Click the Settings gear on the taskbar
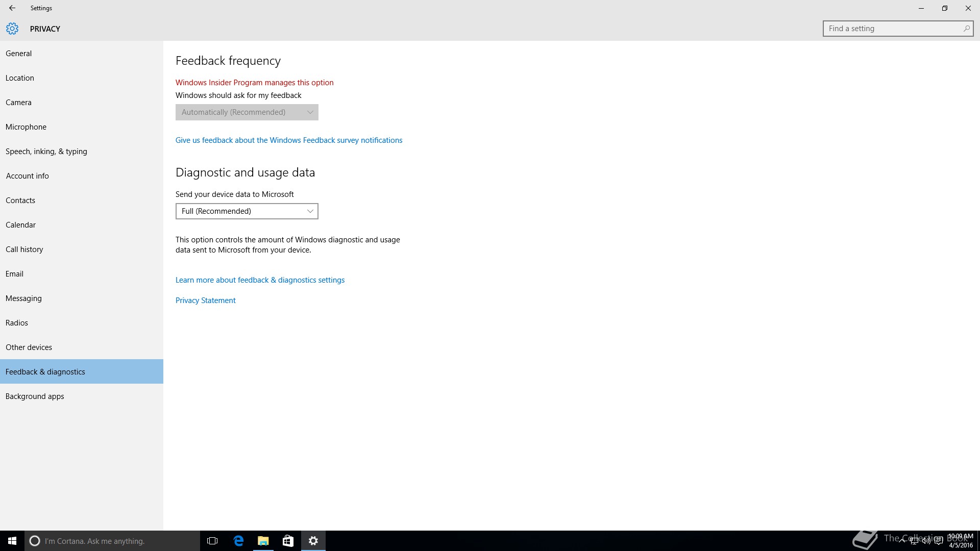Viewport: 980px width, 551px height. pyautogui.click(x=313, y=541)
